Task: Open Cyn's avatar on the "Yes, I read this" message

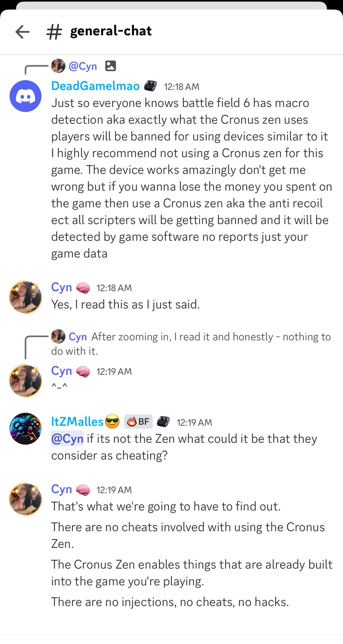Action: coord(25,297)
